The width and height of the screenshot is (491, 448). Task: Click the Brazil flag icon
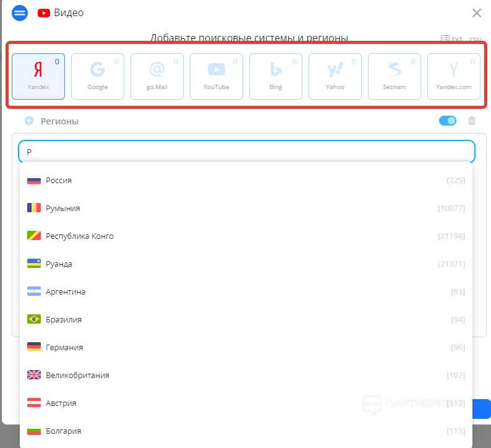click(x=34, y=319)
